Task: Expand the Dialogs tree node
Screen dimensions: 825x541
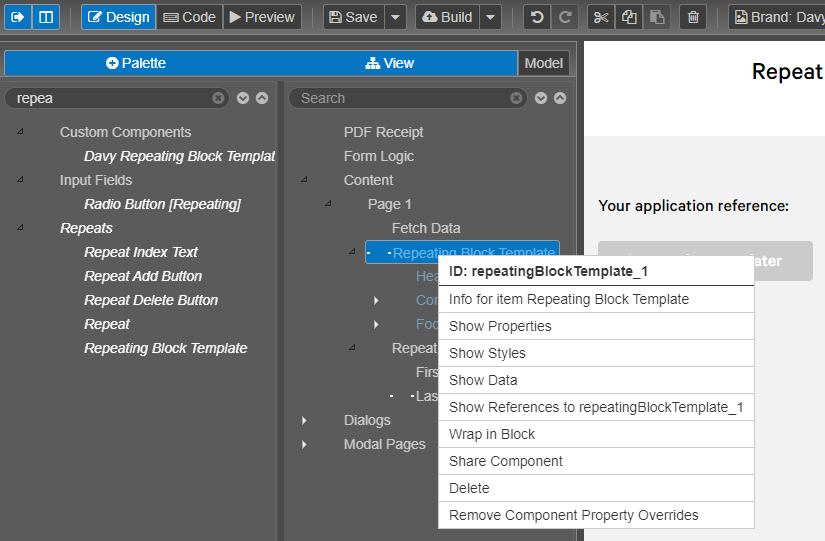Action: (305, 421)
